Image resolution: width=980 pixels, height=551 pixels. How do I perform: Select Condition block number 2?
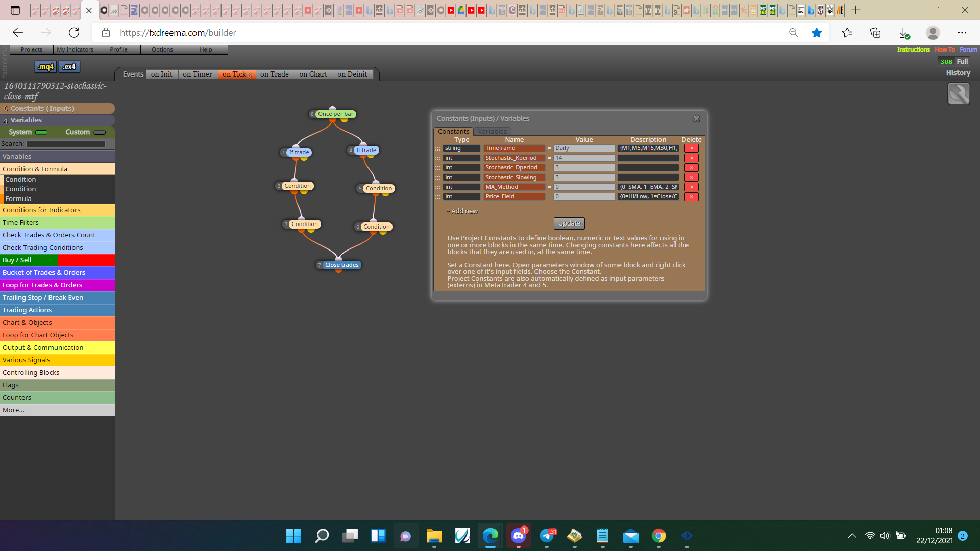click(298, 186)
